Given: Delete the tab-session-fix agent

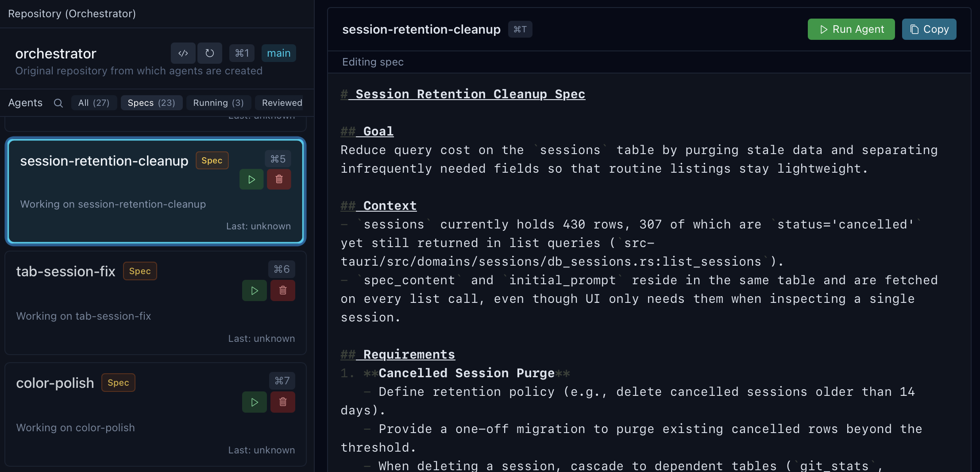Looking at the screenshot, I should 282,290.
